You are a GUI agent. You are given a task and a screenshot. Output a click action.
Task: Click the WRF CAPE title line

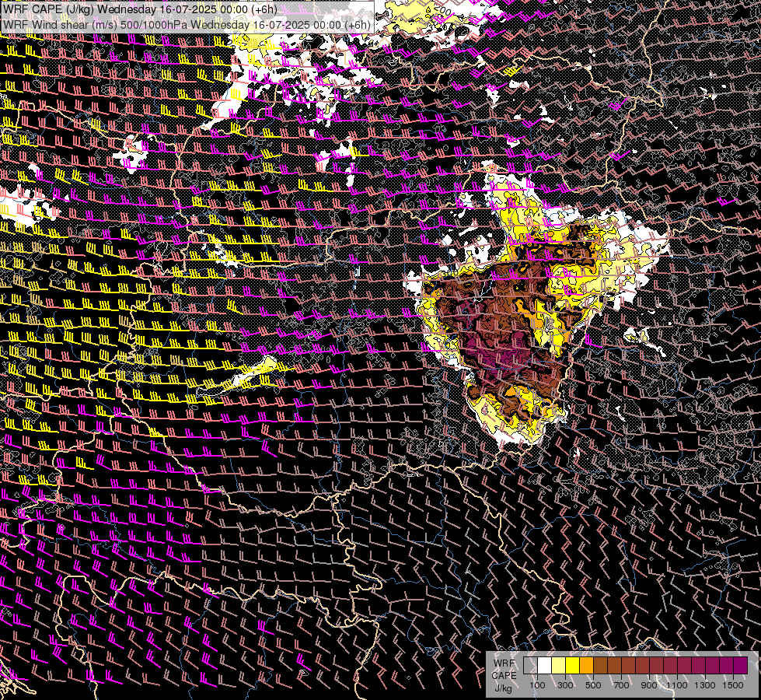pyautogui.click(x=140, y=9)
